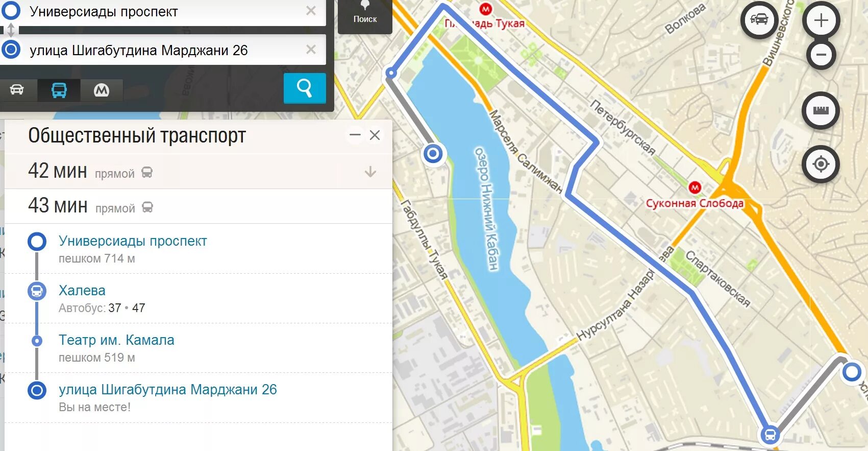
Task: Click the Озеро Нижний Кабан lake label
Action: tap(486, 208)
